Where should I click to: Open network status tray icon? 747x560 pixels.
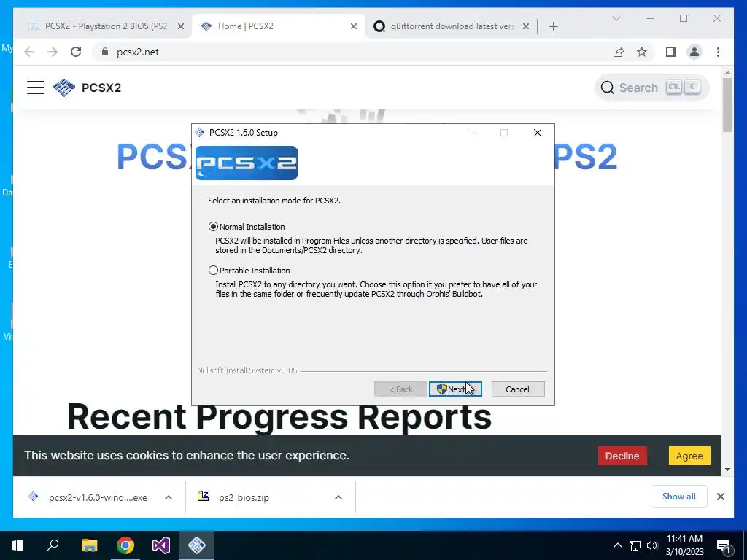tap(635, 545)
